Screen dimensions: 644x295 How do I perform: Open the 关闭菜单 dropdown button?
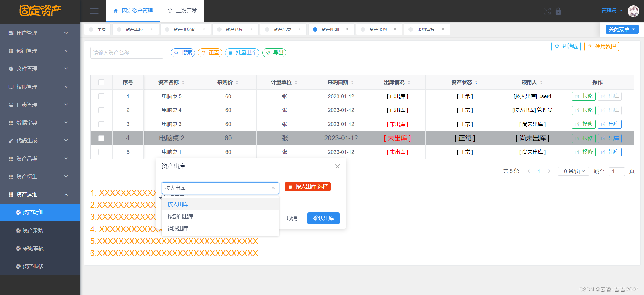[622, 29]
